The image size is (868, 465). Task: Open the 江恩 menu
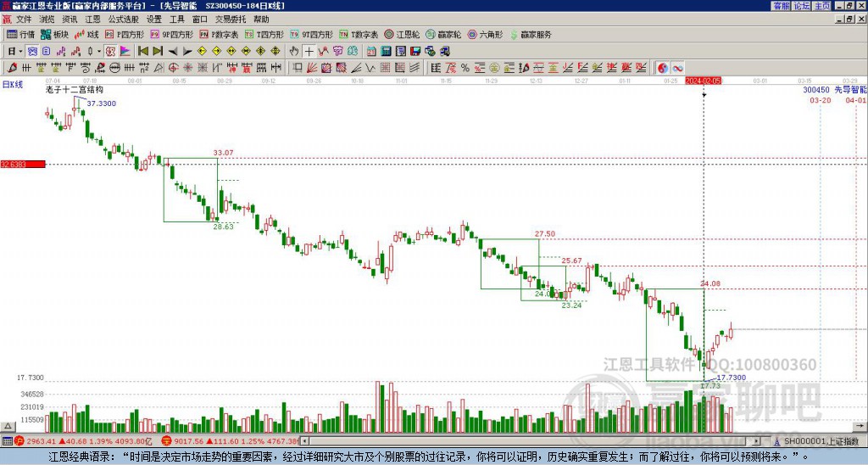coord(92,20)
